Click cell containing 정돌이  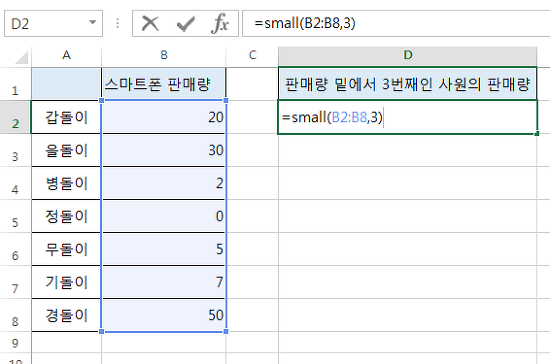click(x=66, y=216)
